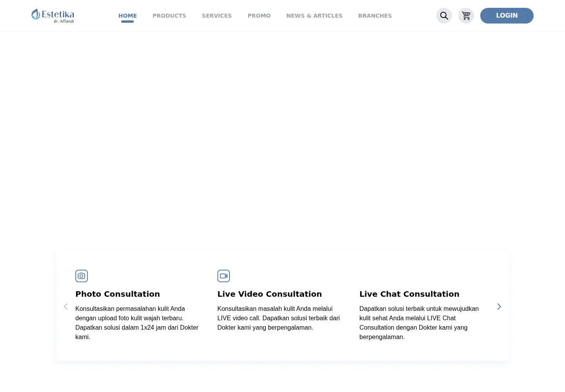Click the Estetika dr. Affandi logo
Image resolution: width=565 pixels, height=392 pixels.
point(53,16)
